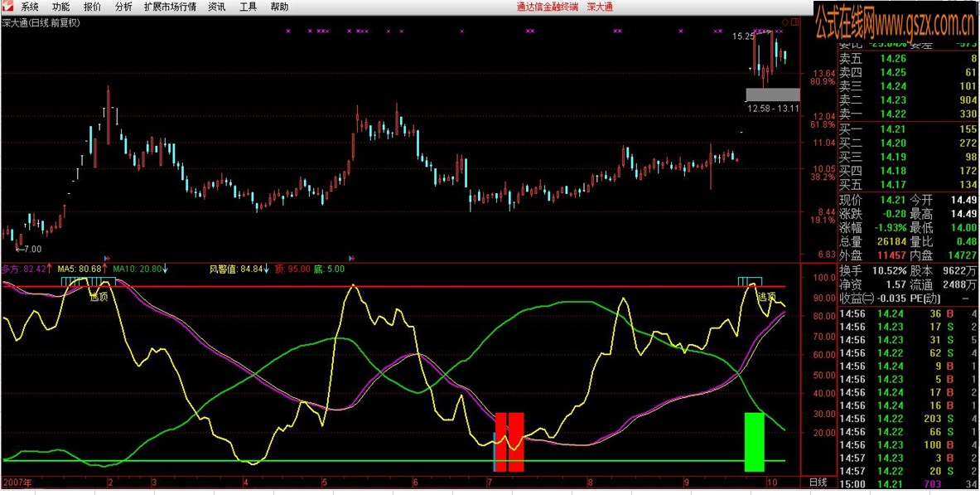Click the 流通 2488万 value
Image resolution: width=980 pixels, height=495 pixels.
(961, 284)
